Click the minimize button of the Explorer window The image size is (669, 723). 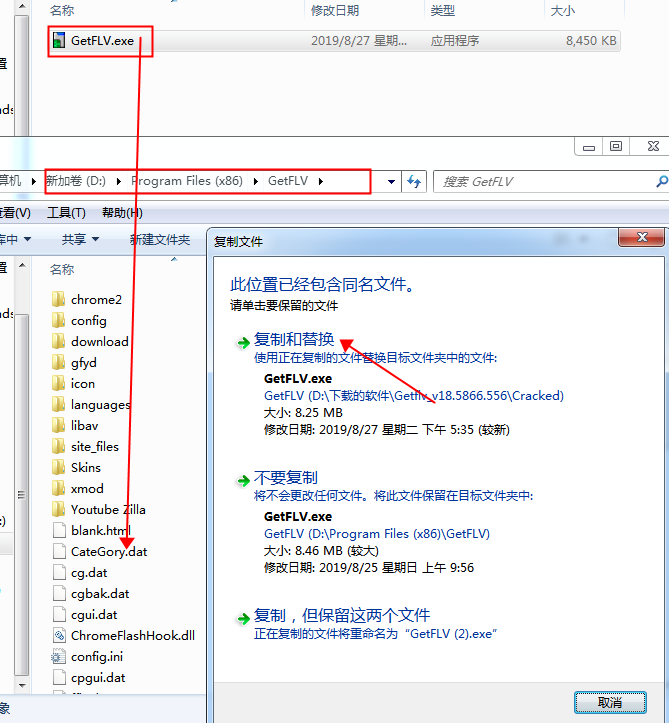(x=589, y=147)
